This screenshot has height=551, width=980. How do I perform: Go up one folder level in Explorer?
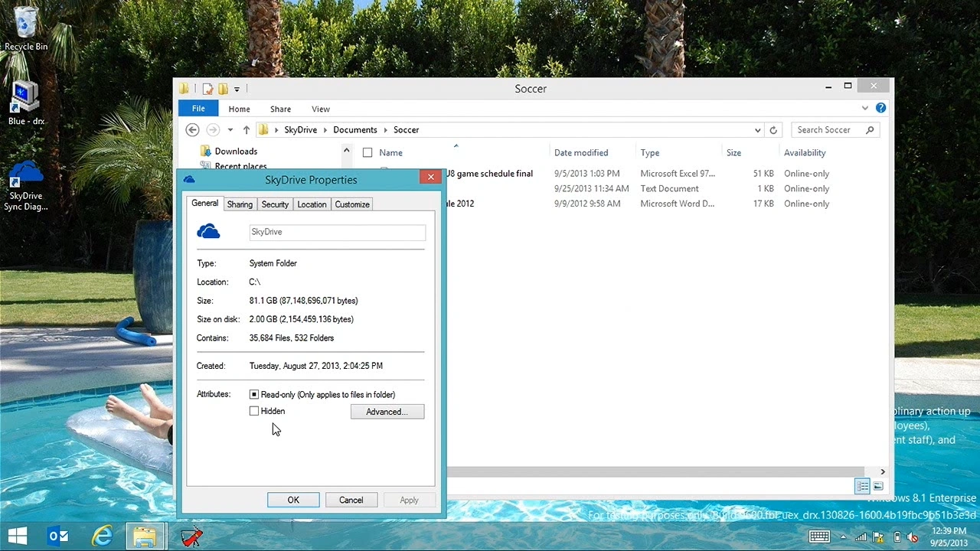[246, 130]
